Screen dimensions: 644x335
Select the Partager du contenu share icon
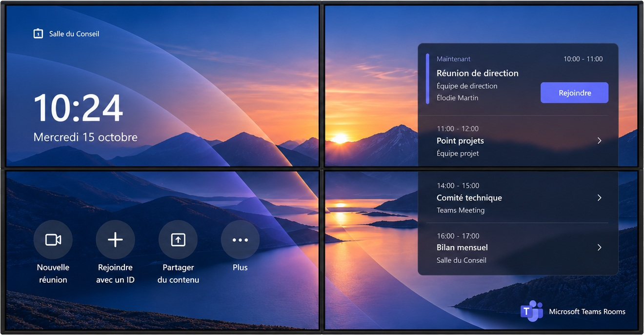178,239
